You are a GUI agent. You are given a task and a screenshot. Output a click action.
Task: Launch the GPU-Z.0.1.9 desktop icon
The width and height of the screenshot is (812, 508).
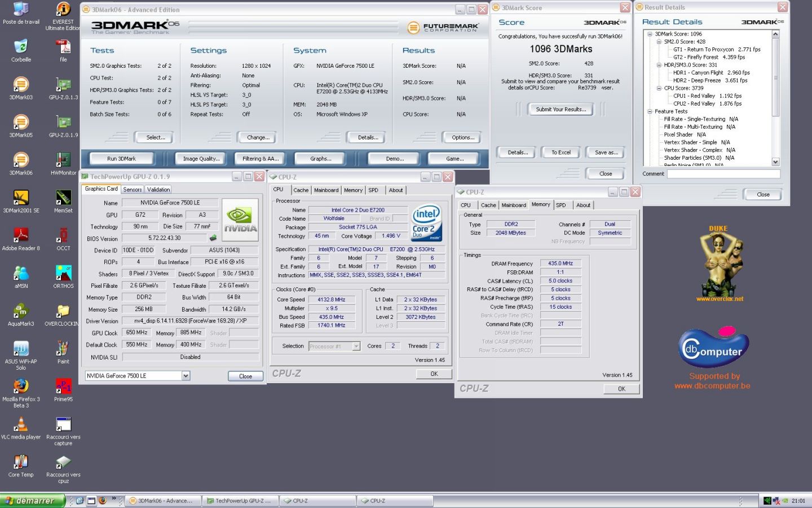tap(63, 122)
